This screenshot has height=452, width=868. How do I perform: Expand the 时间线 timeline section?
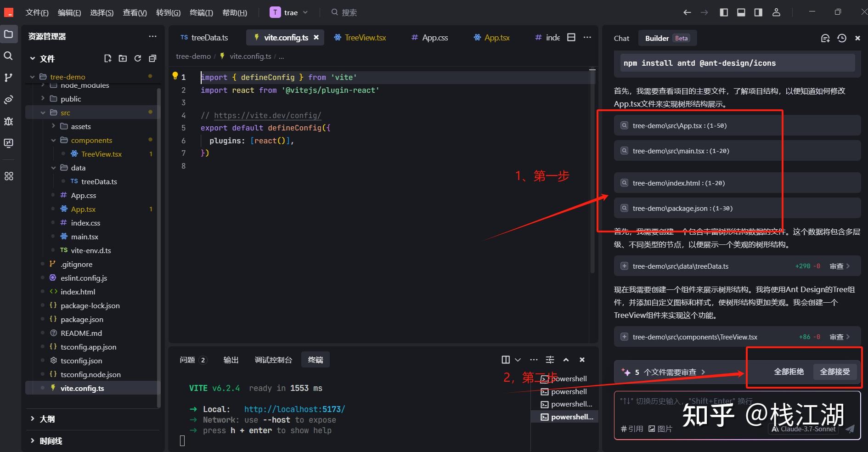(x=46, y=441)
